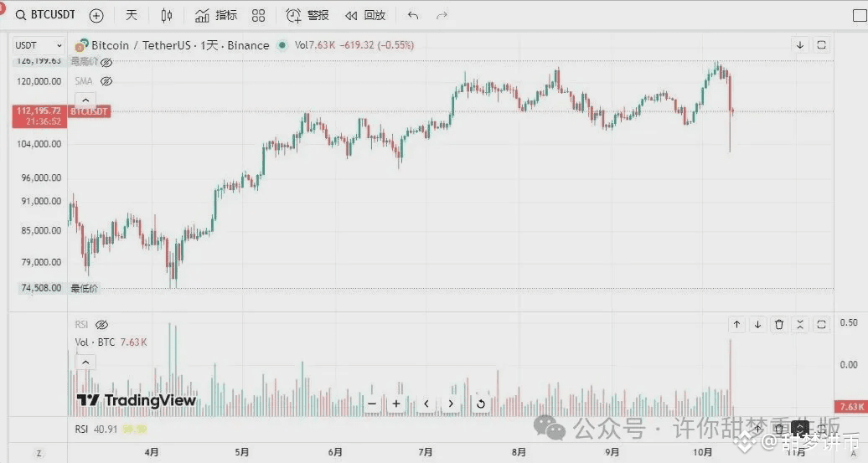The image size is (868, 463).
Task: Add symbol with plus circle icon
Action: [x=96, y=15]
